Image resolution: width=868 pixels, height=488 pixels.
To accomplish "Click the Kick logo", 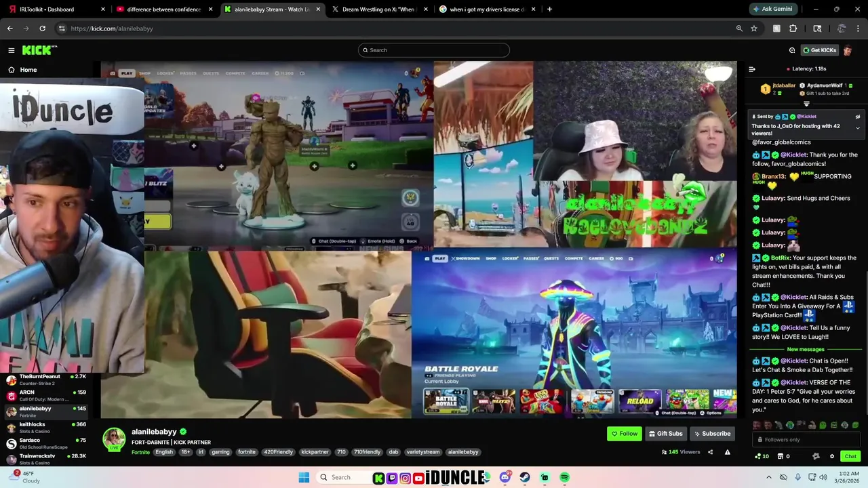I will coord(39,50).
